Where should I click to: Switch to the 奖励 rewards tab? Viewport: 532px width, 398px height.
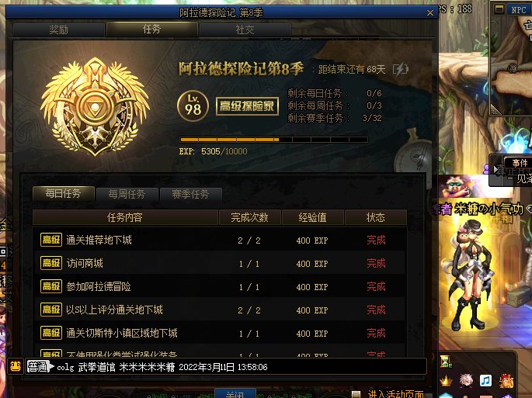(x=59, y=29)
